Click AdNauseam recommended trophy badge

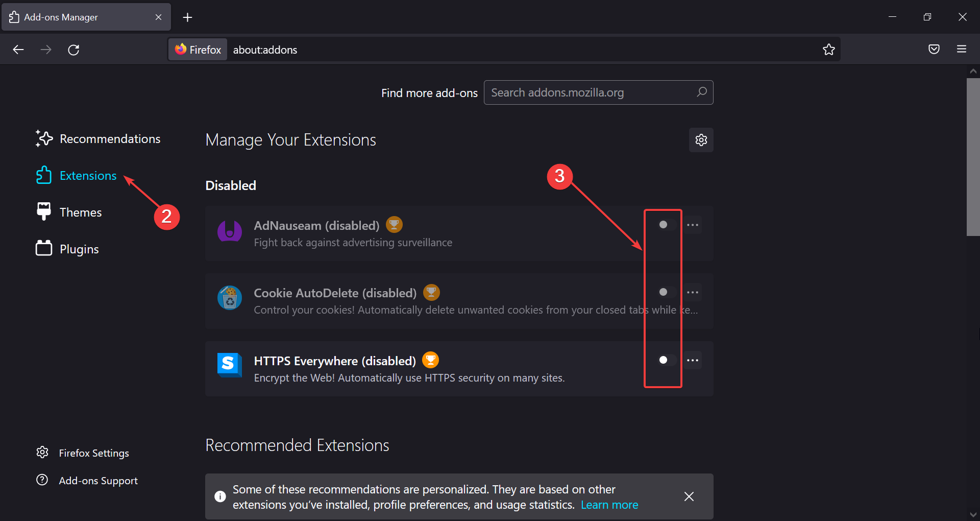tap(394, 224)
